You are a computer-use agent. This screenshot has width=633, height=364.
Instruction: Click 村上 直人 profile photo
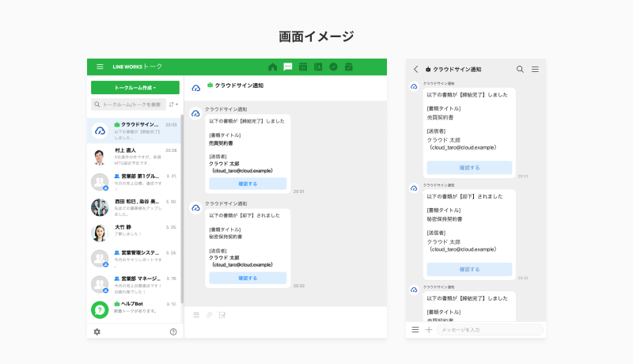point(100,157)
